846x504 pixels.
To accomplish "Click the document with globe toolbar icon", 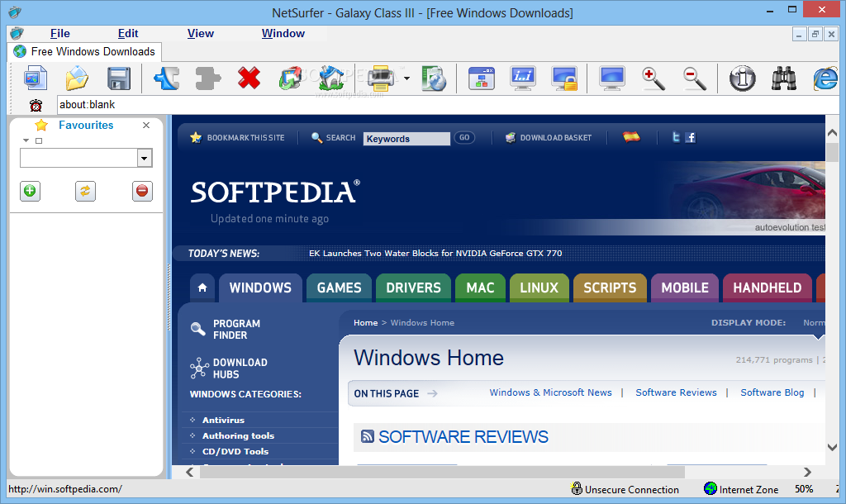I will point(434,78).
